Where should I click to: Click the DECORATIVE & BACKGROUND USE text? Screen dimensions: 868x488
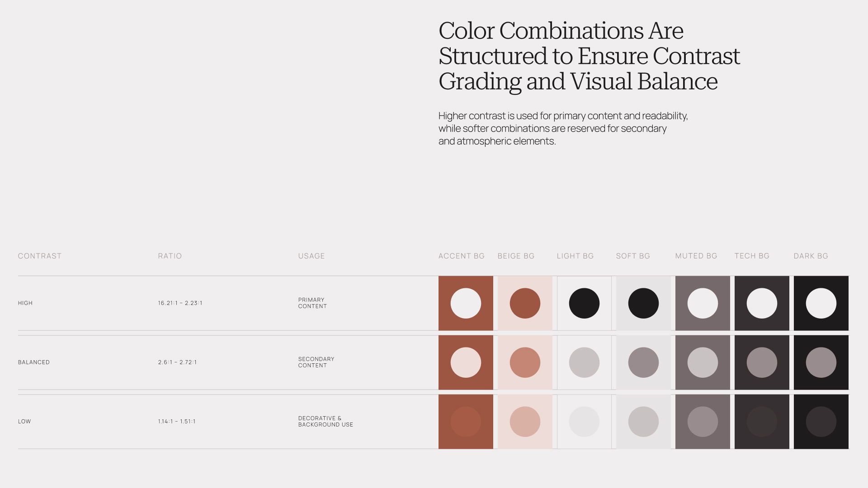(325, 422)
